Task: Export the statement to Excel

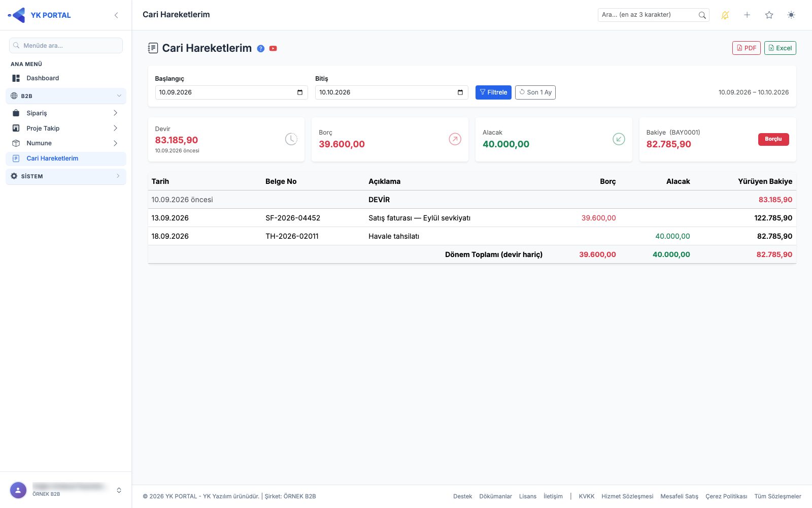Action: (780, 48)
